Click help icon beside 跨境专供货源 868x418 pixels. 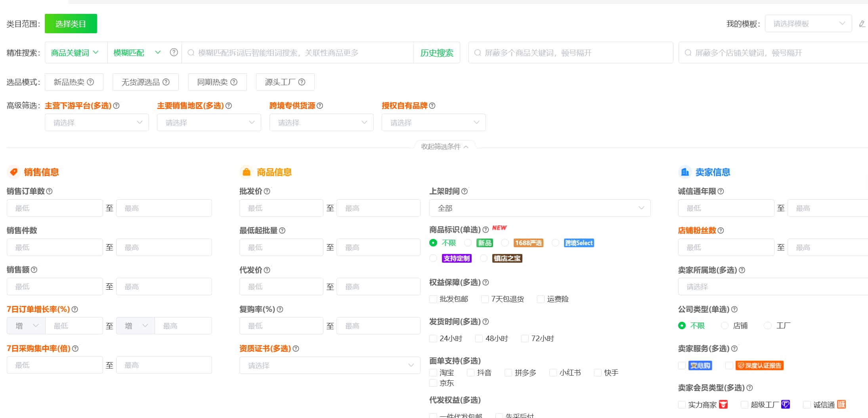point(320,106)
